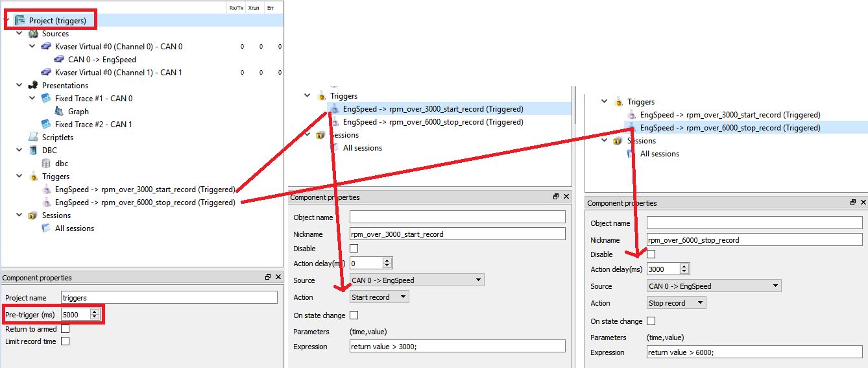Collapse Kvaser Virtual #0 (Channel 0) node

click(33, 47)
